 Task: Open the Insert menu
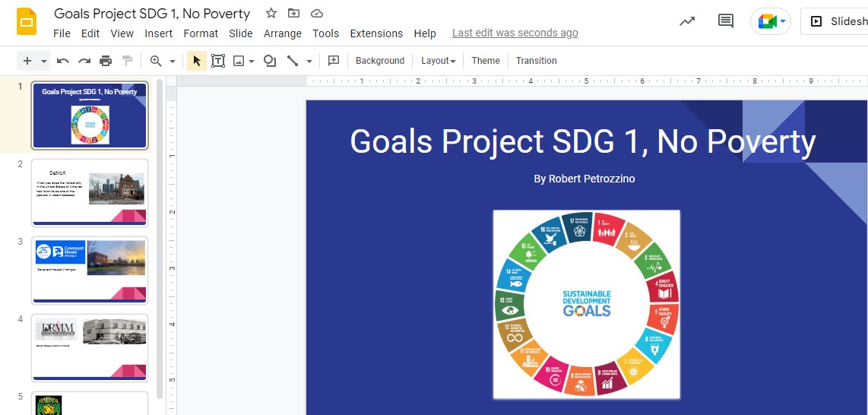coord(158,33)
